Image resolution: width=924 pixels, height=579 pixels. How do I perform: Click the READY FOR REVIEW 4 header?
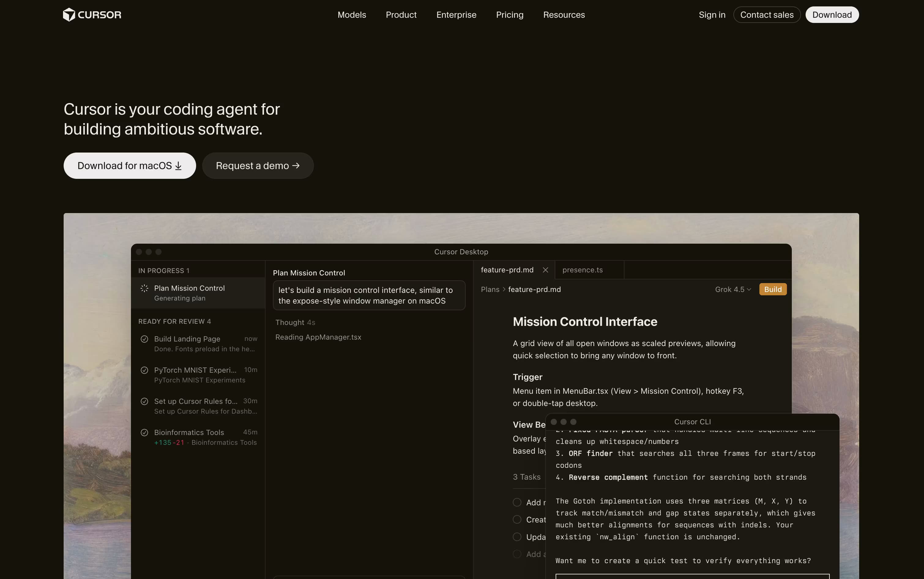(x=174, y=321)
